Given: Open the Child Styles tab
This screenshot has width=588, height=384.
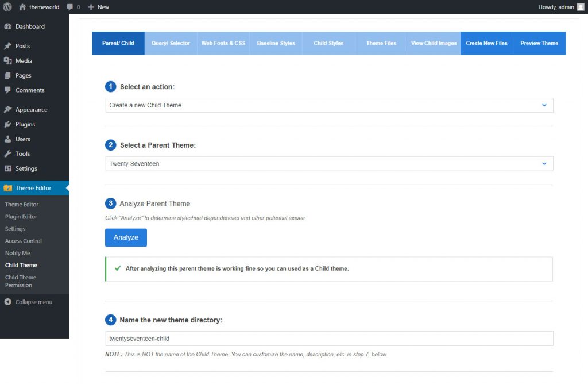Looking at the screenshot, I should pyautogui.click(x=328, y=43).
